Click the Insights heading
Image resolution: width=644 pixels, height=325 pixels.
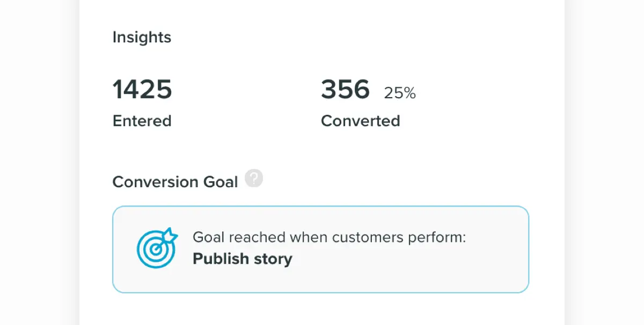click(141, 37)
